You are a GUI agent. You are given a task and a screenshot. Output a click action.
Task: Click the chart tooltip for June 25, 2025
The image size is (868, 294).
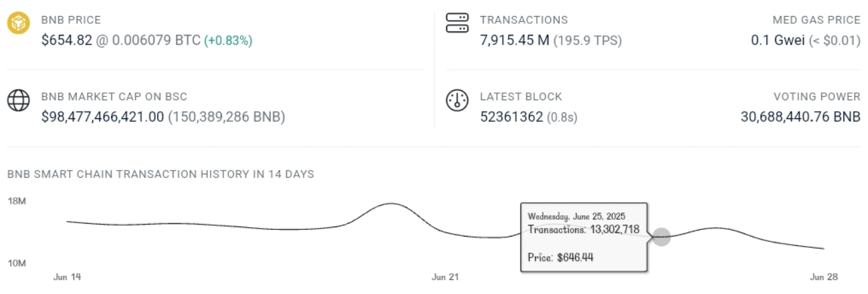point(584,237)
